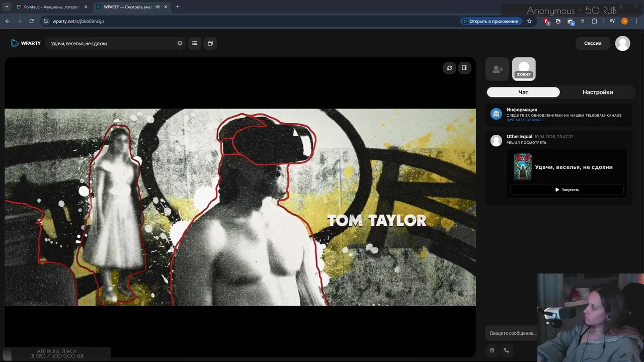This screenshot has width=644, height=362.
Task: Click the movie poster thumbnail in chat
Action: [x=522, y=167]
